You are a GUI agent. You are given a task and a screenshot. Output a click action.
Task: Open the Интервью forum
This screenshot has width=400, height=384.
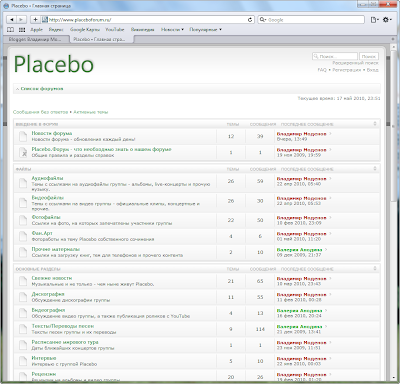44,358
